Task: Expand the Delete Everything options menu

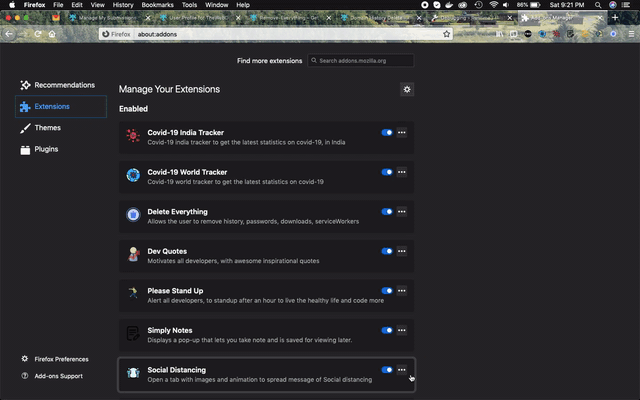Action: [402, 211]
